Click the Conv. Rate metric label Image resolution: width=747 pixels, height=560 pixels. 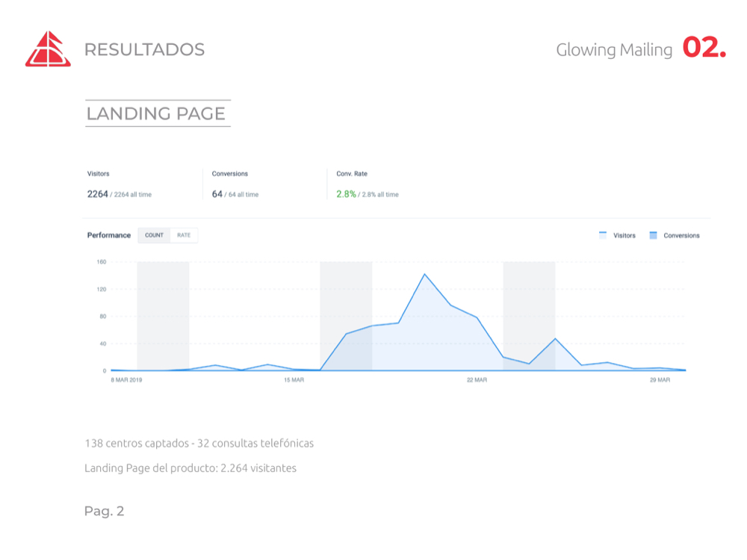pyautogui.click(x=352, y=174)
